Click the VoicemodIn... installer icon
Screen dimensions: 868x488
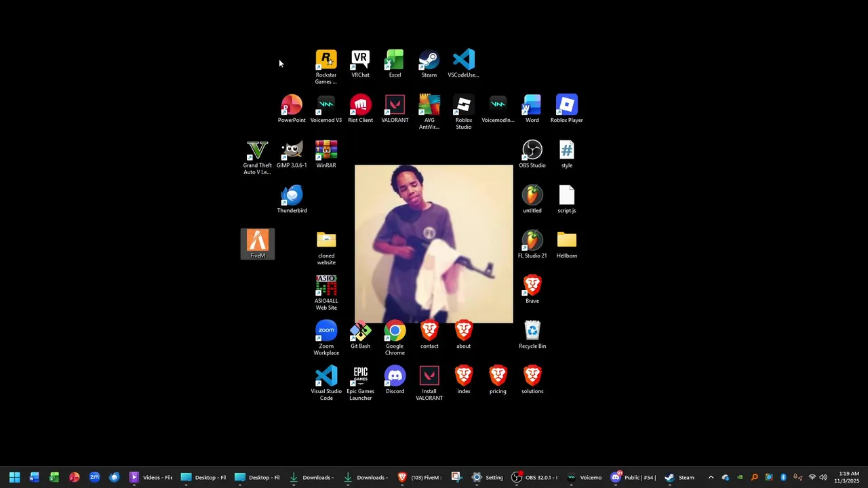click(x=498, y=109)
